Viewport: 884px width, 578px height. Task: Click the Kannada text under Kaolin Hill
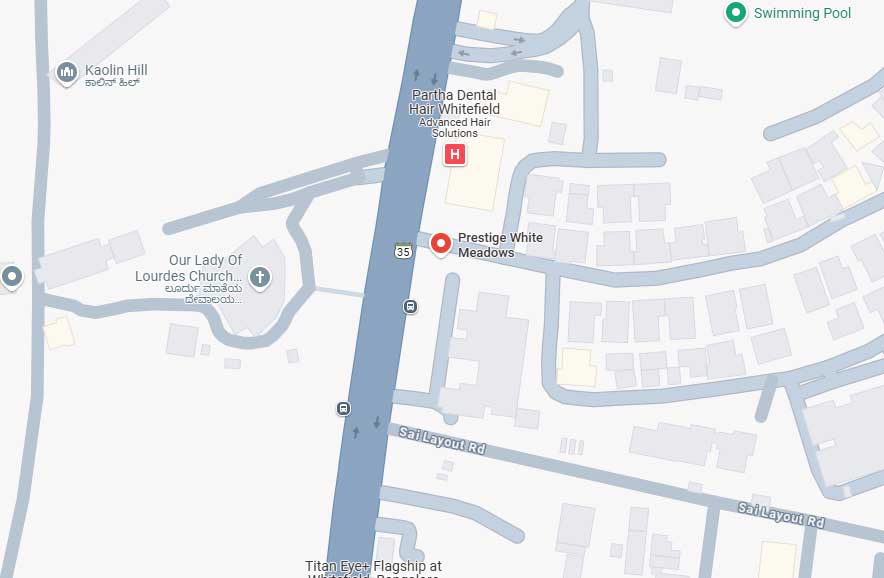pyautogui.click(x=112, y=83)
